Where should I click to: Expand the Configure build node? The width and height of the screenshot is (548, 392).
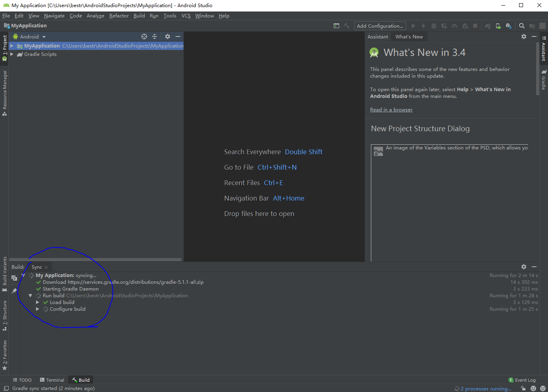(38, 309)
